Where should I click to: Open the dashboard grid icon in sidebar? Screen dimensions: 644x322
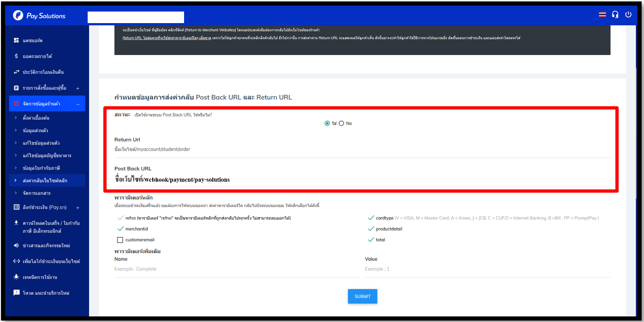(17, 41)
